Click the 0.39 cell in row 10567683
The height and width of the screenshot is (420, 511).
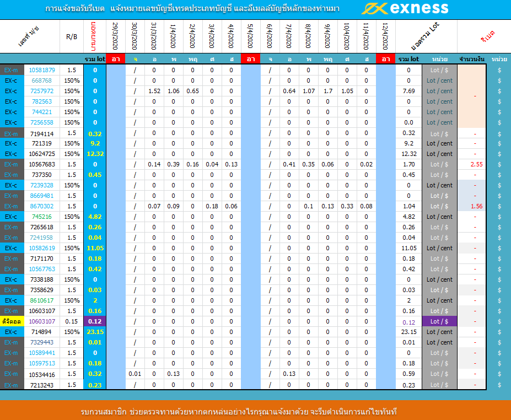pyautogui.click(x=174, y=164)
